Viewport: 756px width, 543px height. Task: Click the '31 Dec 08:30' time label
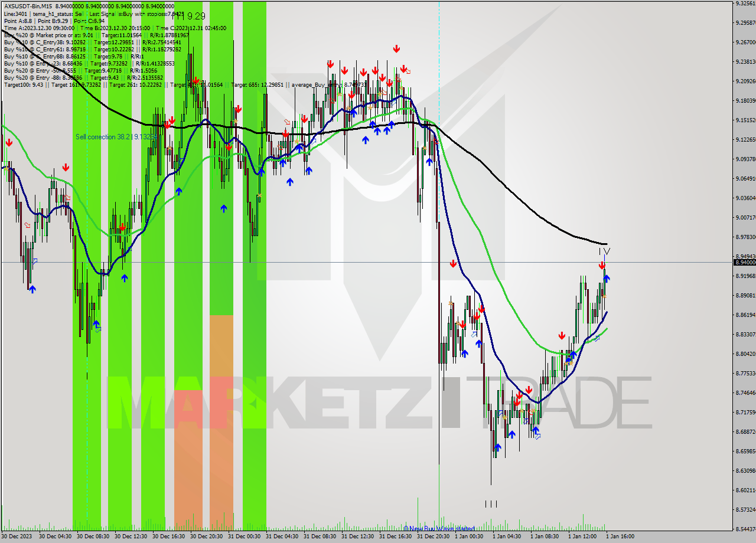(x=320, y=537)
